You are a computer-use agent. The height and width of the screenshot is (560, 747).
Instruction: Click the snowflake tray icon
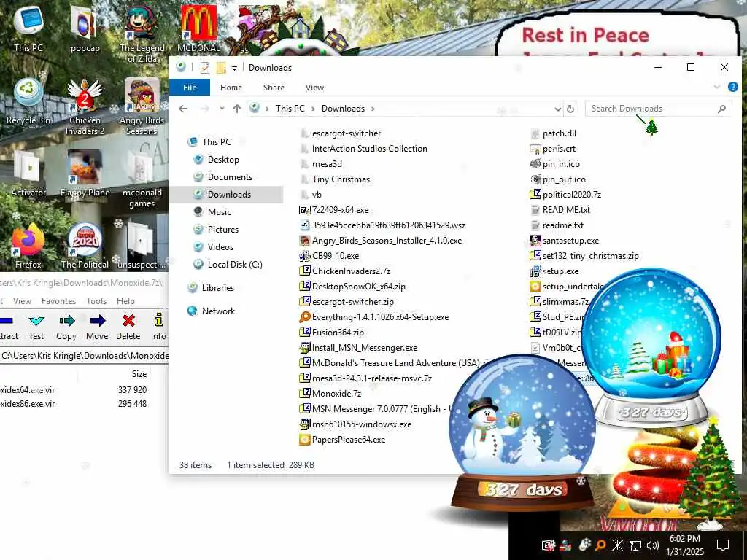(x=617, y=545)
